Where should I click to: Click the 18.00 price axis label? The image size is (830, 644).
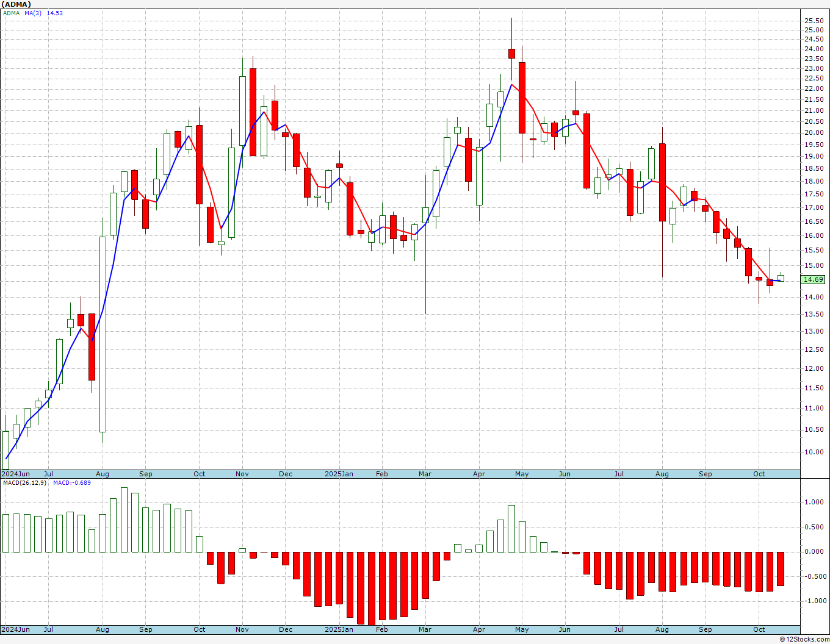click(814, 181)
